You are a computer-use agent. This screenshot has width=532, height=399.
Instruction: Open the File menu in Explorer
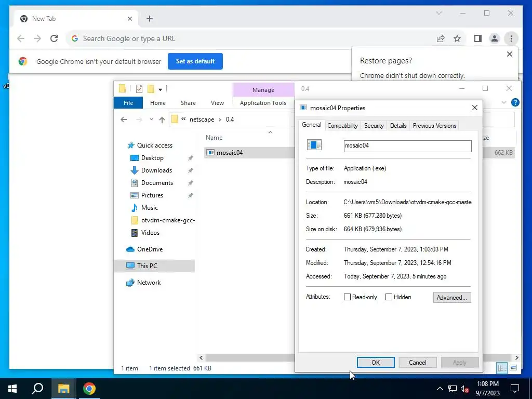point(128,103)
